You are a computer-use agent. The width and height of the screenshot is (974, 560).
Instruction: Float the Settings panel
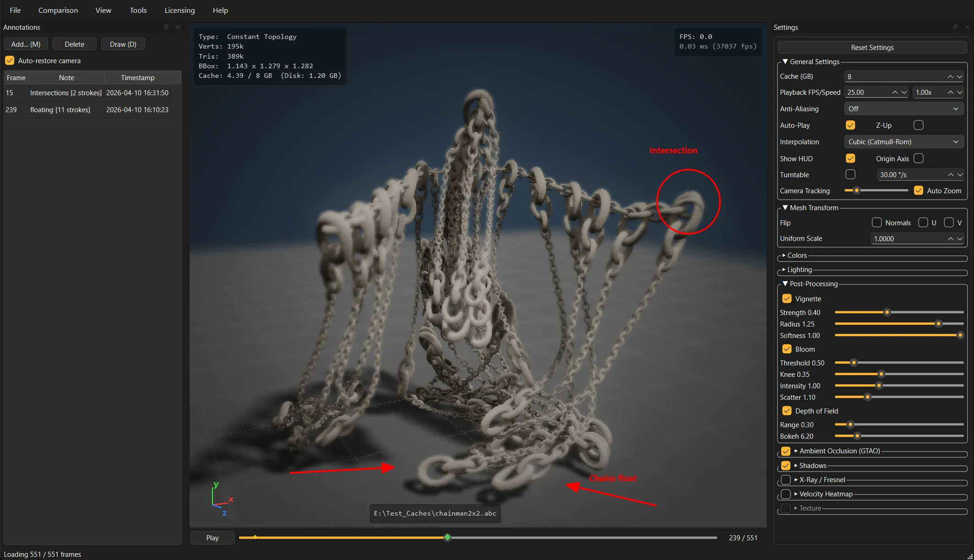tap(955, 27)
